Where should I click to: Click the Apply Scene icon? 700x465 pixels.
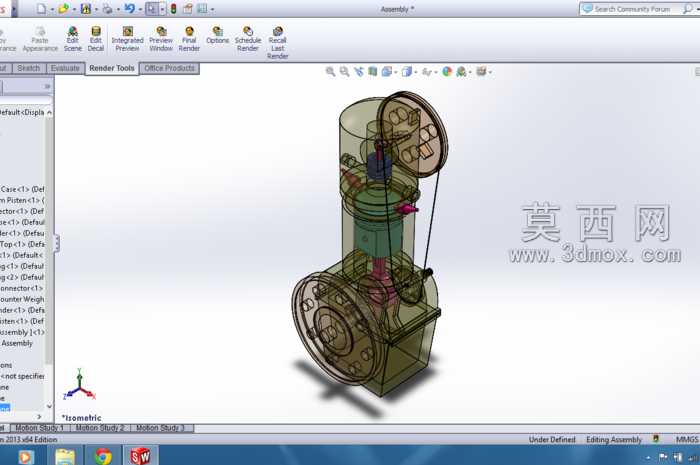click(x=461, y=71)
